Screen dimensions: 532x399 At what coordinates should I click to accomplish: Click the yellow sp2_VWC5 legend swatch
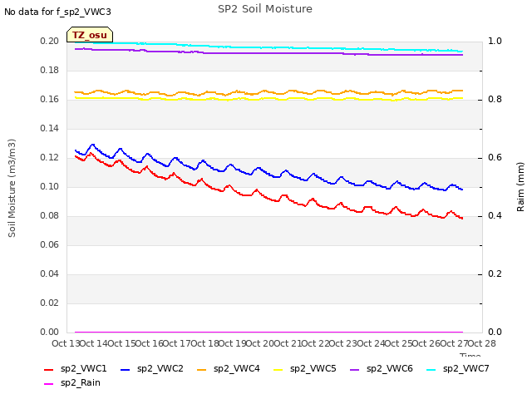tap(278, 369)
